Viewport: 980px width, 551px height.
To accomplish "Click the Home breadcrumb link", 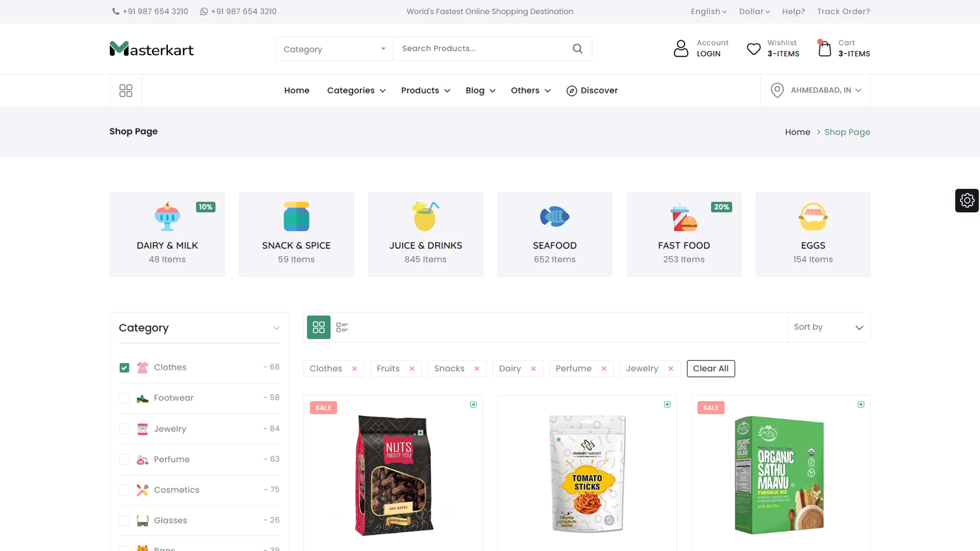I will pyautogui.click(x=797, y=132).
